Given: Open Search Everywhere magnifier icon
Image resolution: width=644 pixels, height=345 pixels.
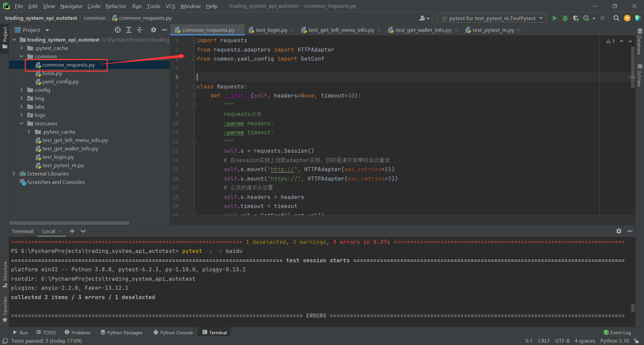Looking at the screenshot, I should point(616,18).
